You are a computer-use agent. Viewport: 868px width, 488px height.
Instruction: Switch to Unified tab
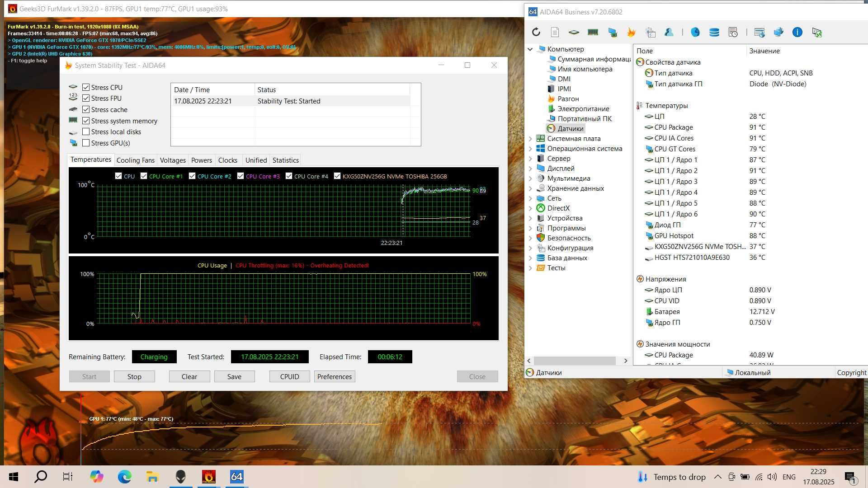[x=256, y=160]
